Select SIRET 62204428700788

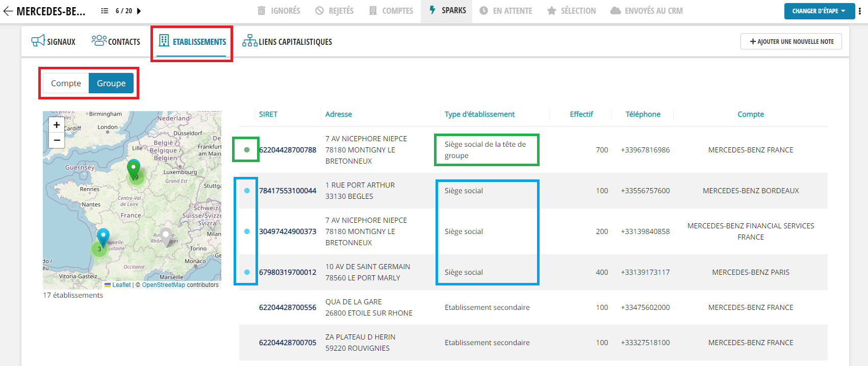click(x=288, y=150)
